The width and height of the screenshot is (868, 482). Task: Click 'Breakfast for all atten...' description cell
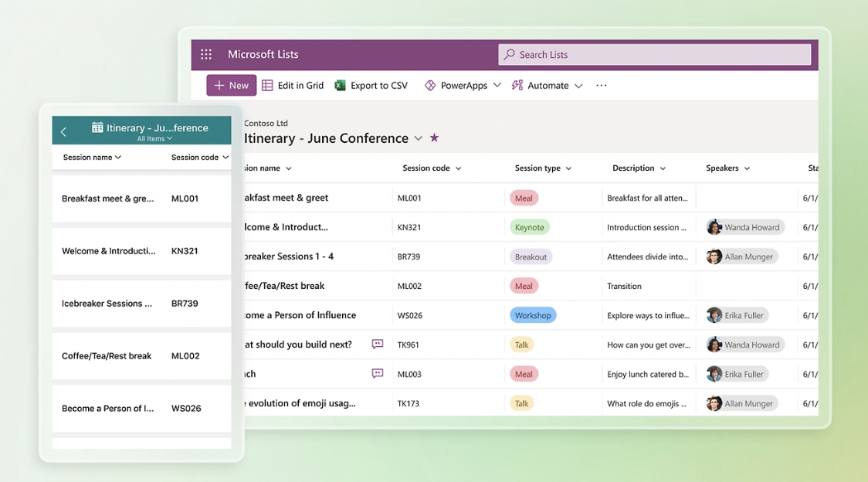647,198
